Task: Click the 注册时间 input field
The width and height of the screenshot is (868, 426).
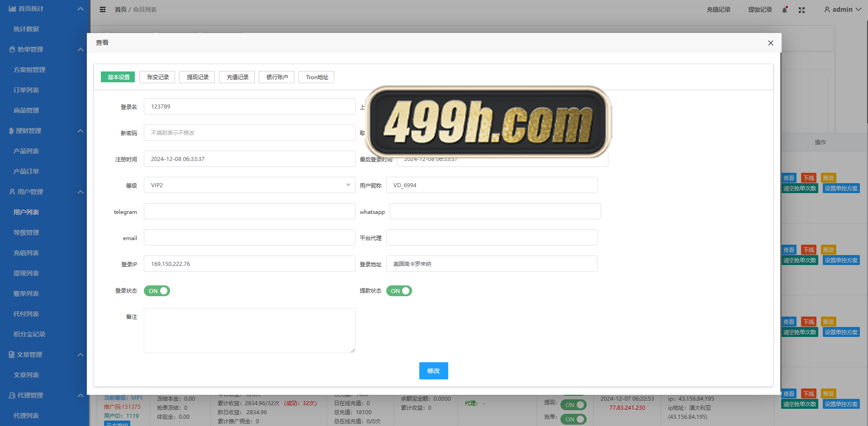Action: (250, 159)
